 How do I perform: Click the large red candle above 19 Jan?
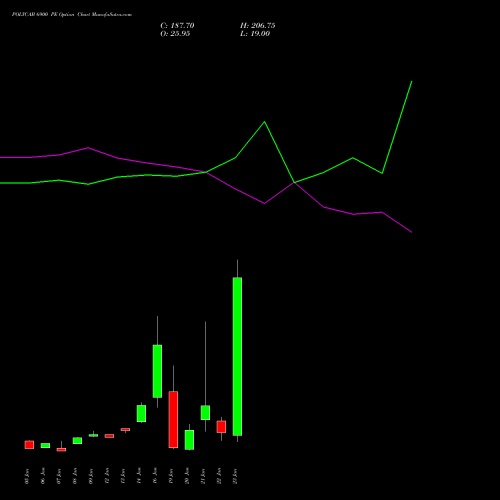pos(173,419)
